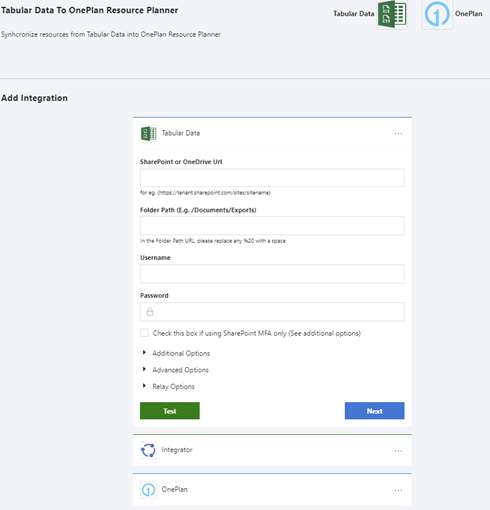This screenshot has width=490, height=510.
Task: Click the OnePlan logo icon in header
Action: point(437,14)
